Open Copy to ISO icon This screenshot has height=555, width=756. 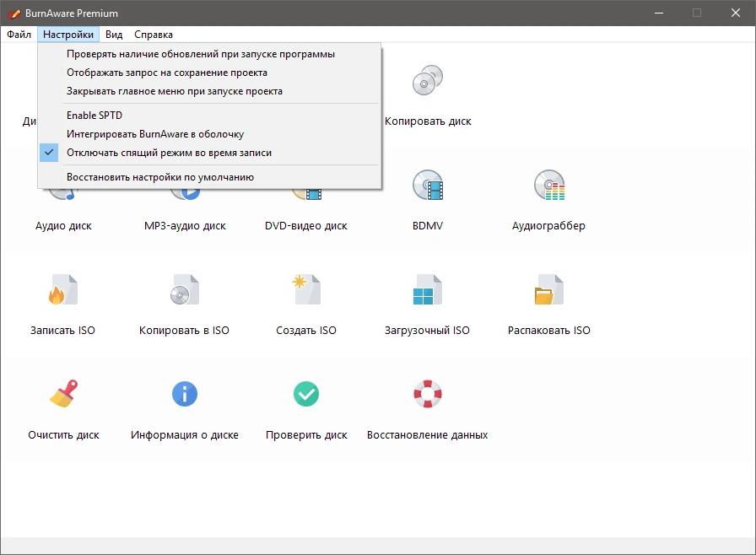185,289
